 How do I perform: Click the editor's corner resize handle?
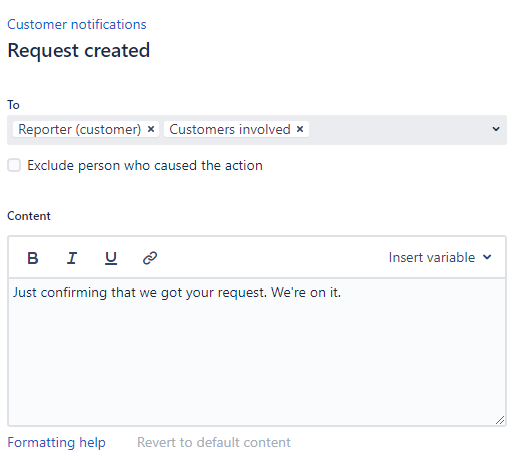pos(500,420)
